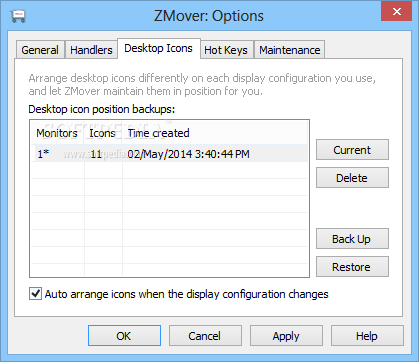This screenshot has width=419, height=362.
Task: Click the Back Up button
Action: click(352, 239)
